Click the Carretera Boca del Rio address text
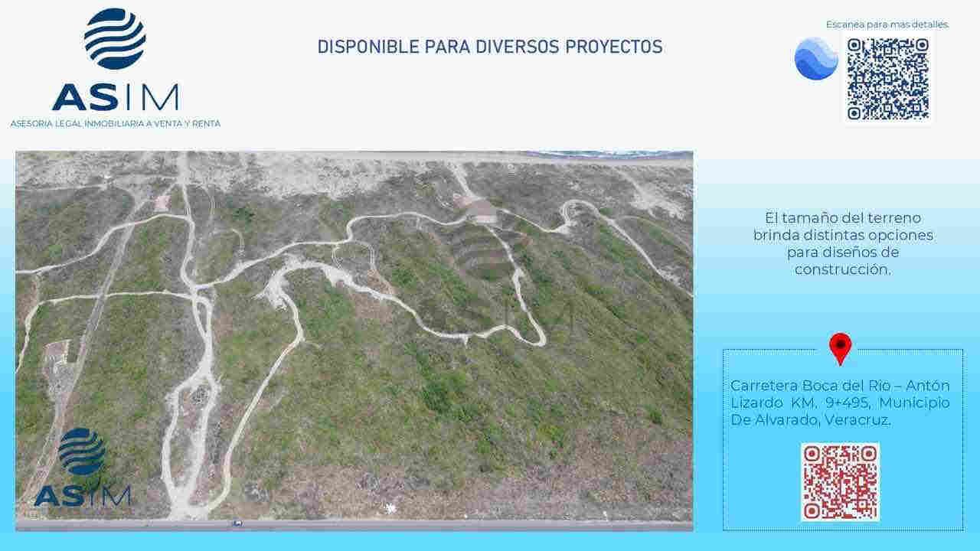Screen dimensions: 980x551 841,403
